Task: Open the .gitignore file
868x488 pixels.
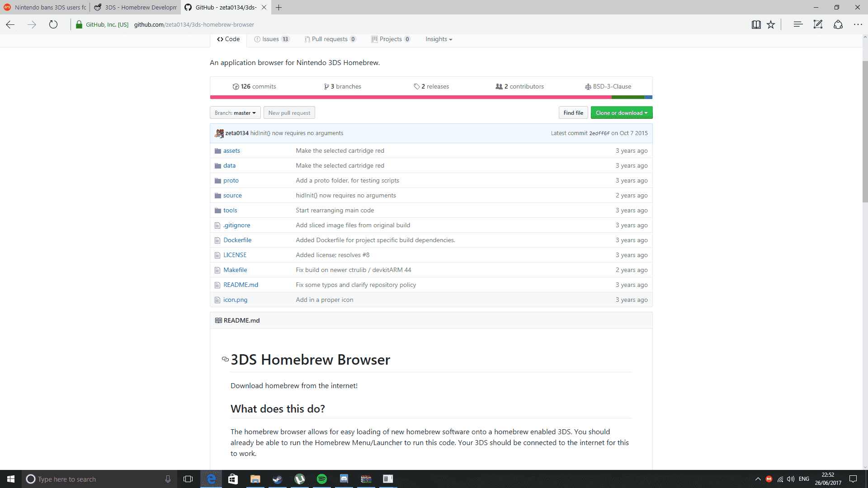Action: (x=236, y=225)
